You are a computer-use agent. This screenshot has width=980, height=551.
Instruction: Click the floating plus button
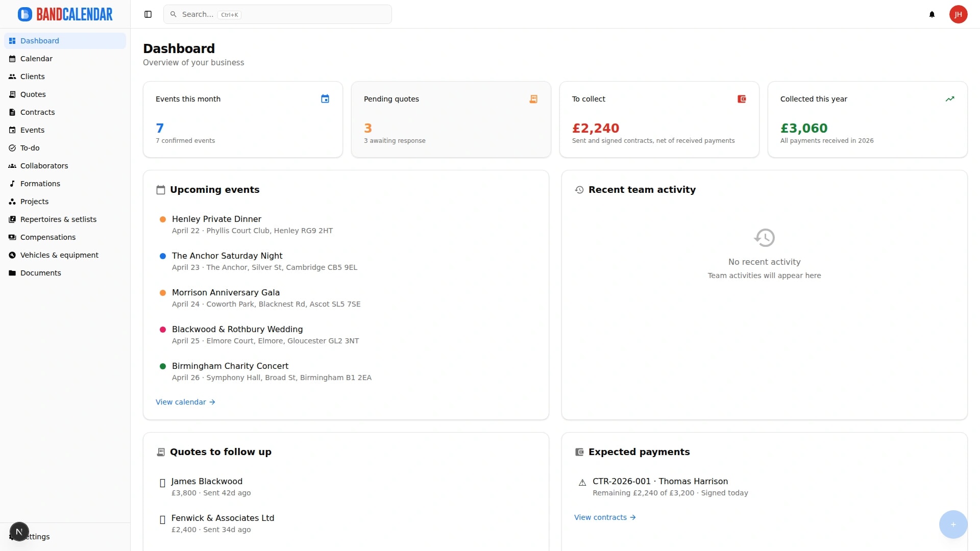(953, 524)
